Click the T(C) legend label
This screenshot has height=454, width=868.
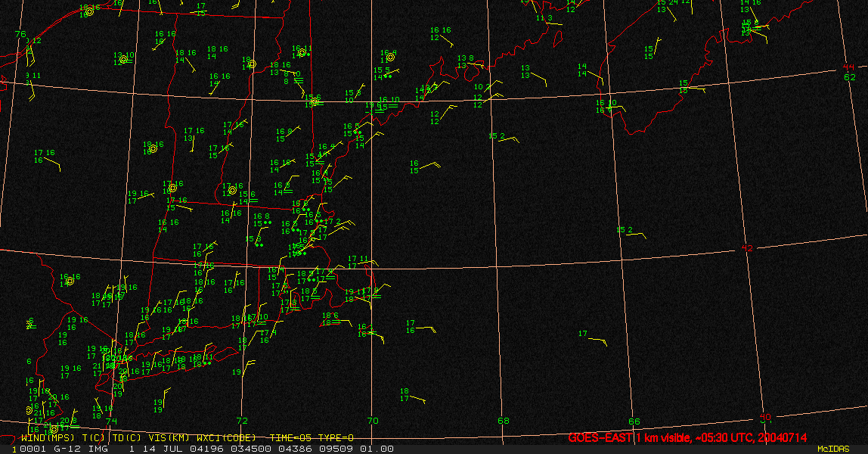93,438
